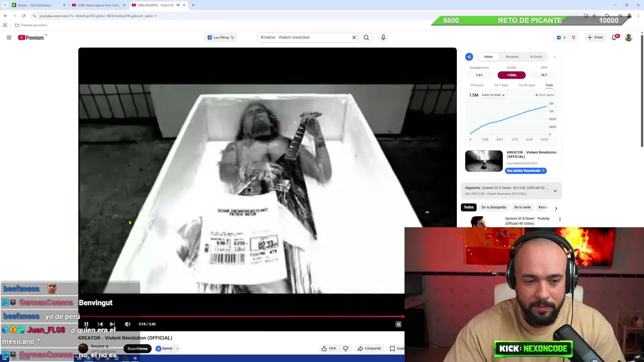Switch to the Resumen tab
Image resolution: width=644 pixels, height=362 pixels.
coord(512,57)
